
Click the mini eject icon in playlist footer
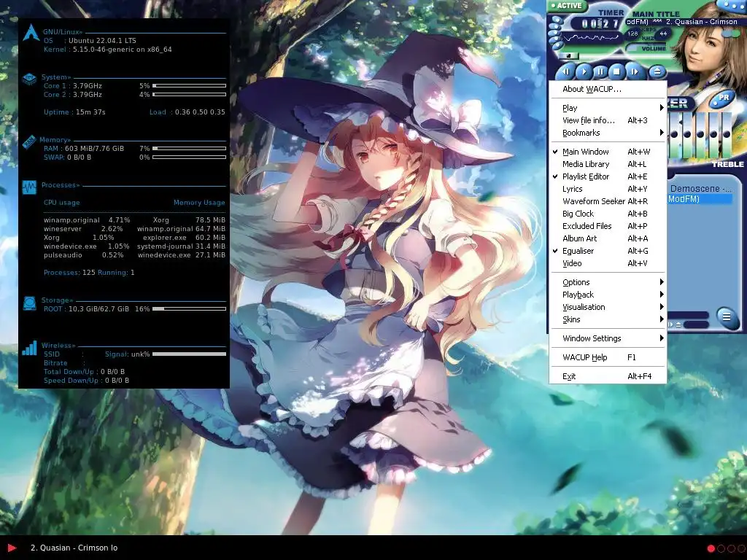(678, 324)
